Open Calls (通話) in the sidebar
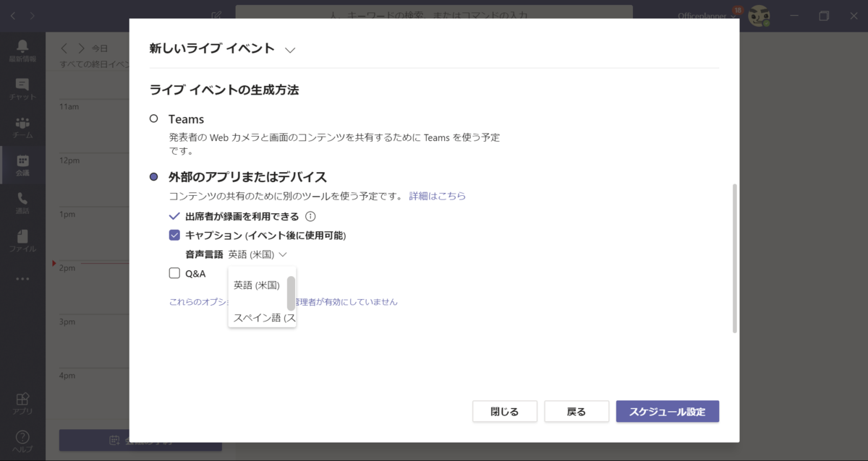 pyautogui.click(x=22, y=203)
